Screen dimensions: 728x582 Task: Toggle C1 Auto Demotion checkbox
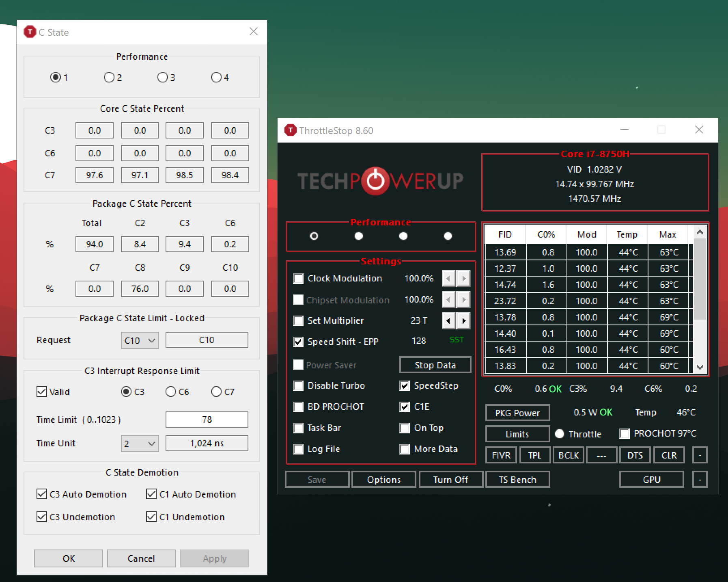pyautogui.click(x=151, y=494)
